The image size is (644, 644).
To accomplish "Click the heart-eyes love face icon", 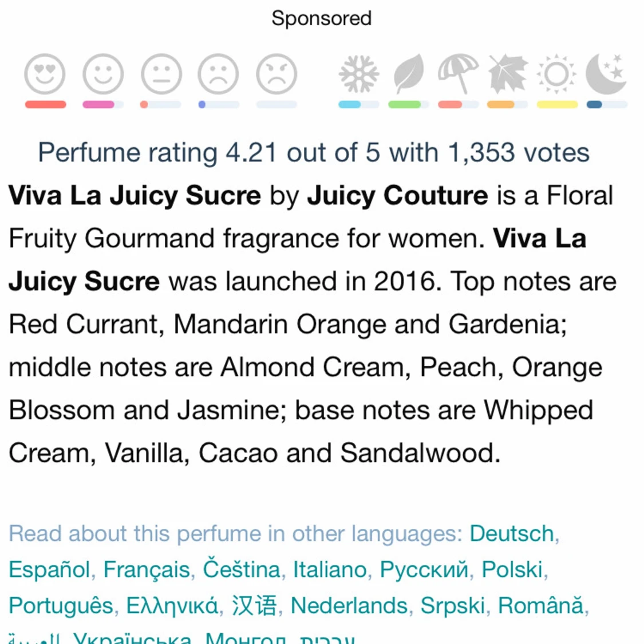I will [x=45, y=74].
